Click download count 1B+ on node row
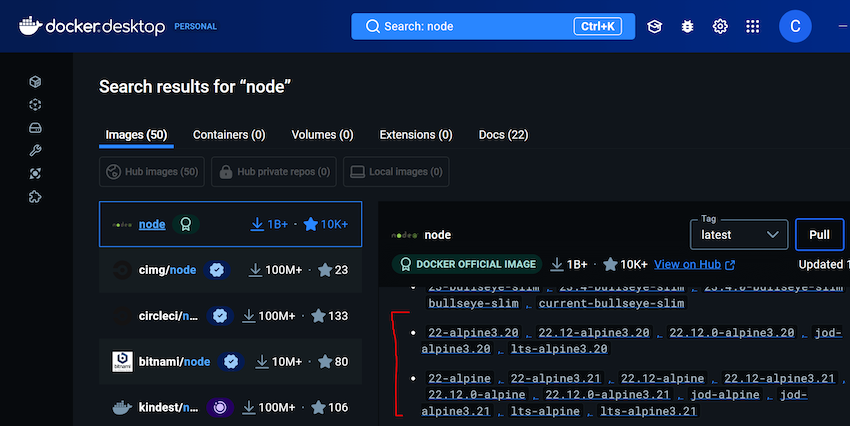This screenshot has width=850, height=426. tap(269, 224)
